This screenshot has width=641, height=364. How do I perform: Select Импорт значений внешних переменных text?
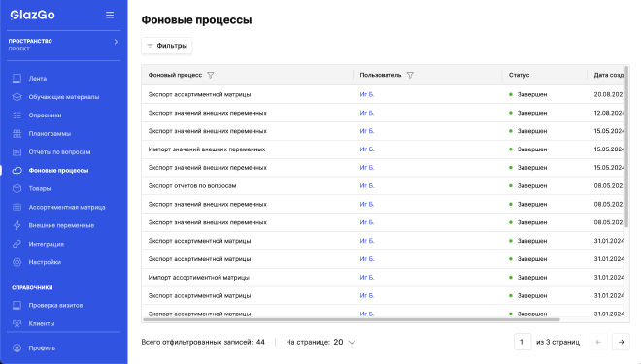[x=207, y=149]
